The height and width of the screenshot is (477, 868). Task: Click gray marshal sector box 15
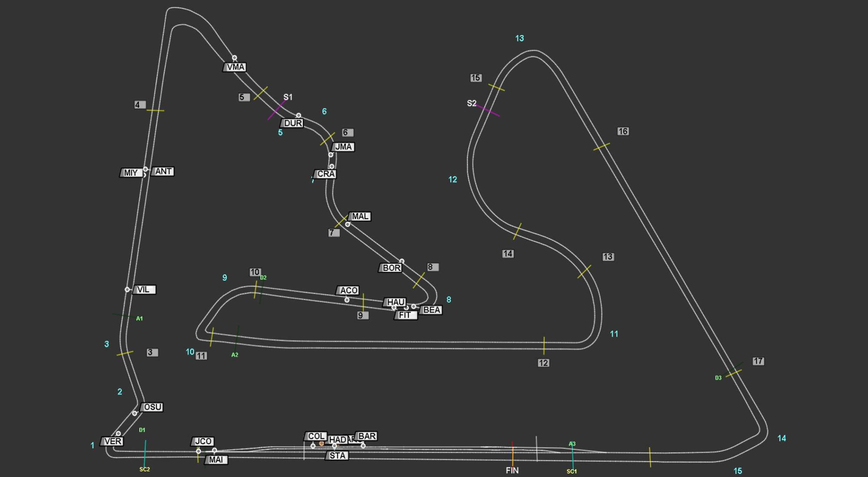click(476, 78)
